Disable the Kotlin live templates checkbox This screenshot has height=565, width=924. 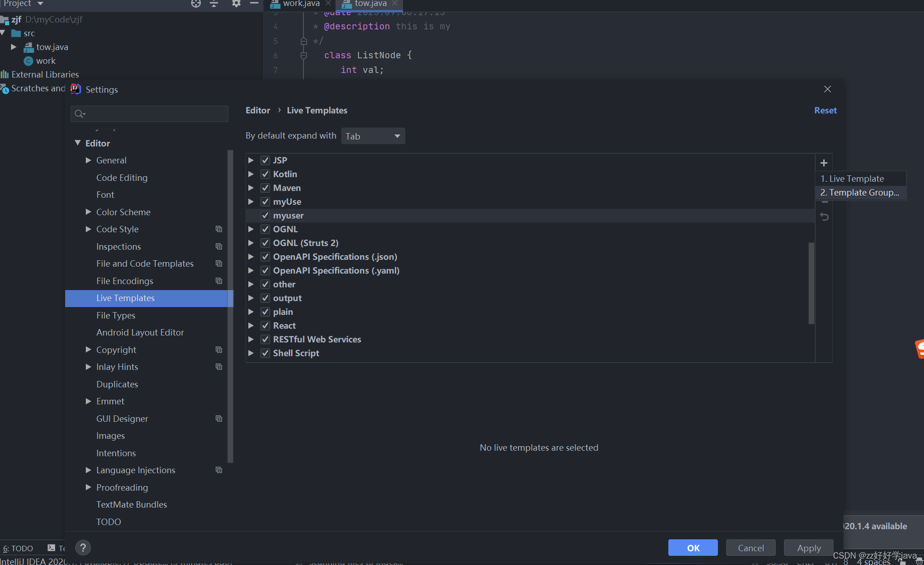click(265, 174)
